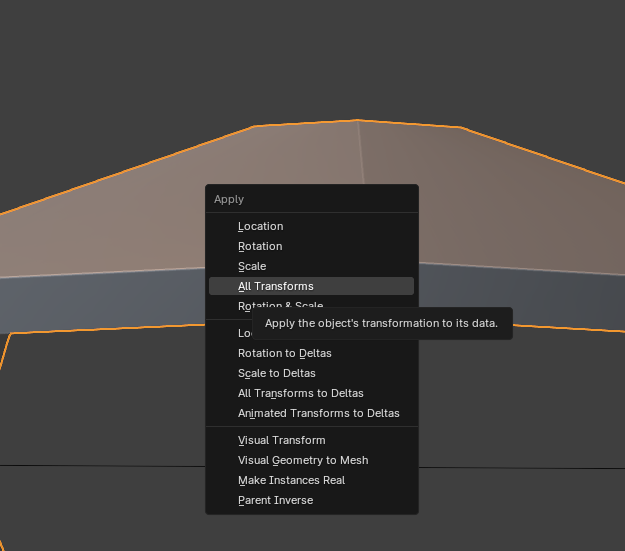Image resolution: width=625 pixels, height=551 pixels.
Task: Apply Location from the Apply menu
Action: (260, 226)
